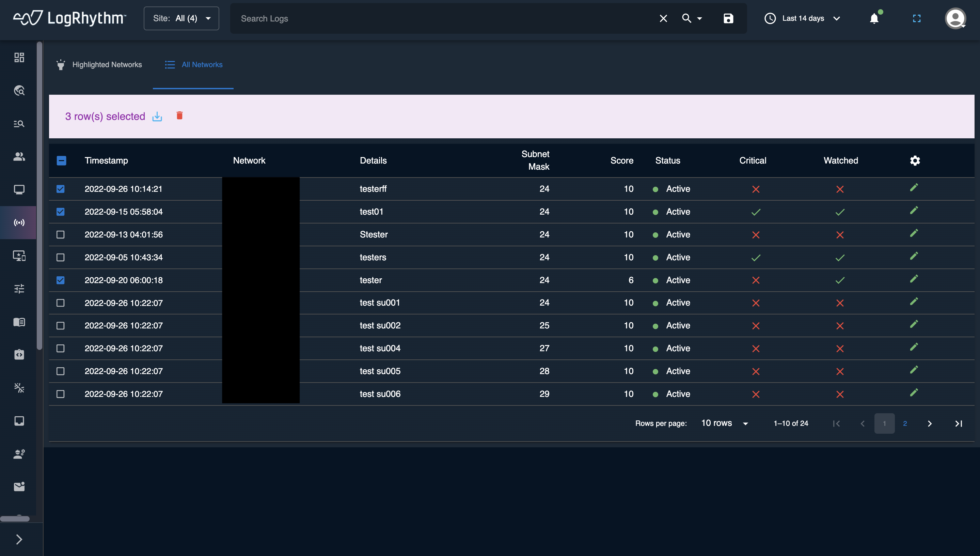The height and width of the screenshot is (556, 980).
Task: Enter fullscreen mode using expand icon
Action: click(x=917, y=18)
